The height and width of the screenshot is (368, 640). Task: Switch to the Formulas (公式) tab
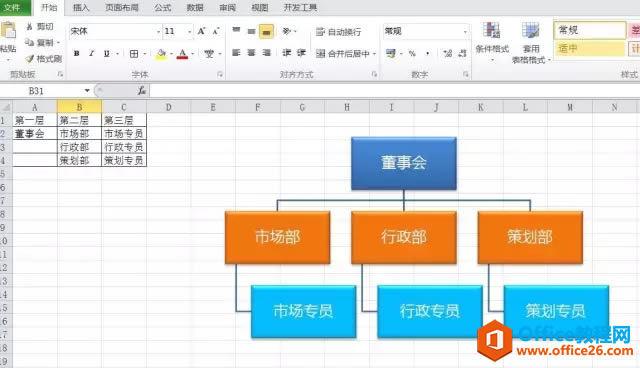coord(162,7)
